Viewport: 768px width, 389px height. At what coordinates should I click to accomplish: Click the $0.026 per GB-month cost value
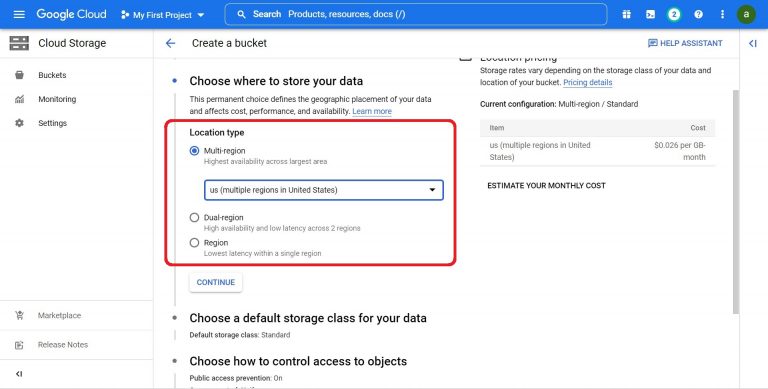coord(679,151)
